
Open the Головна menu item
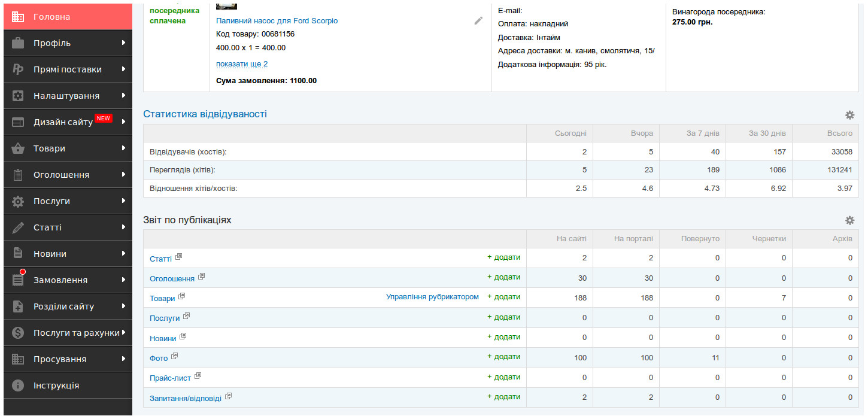(68, 17)
